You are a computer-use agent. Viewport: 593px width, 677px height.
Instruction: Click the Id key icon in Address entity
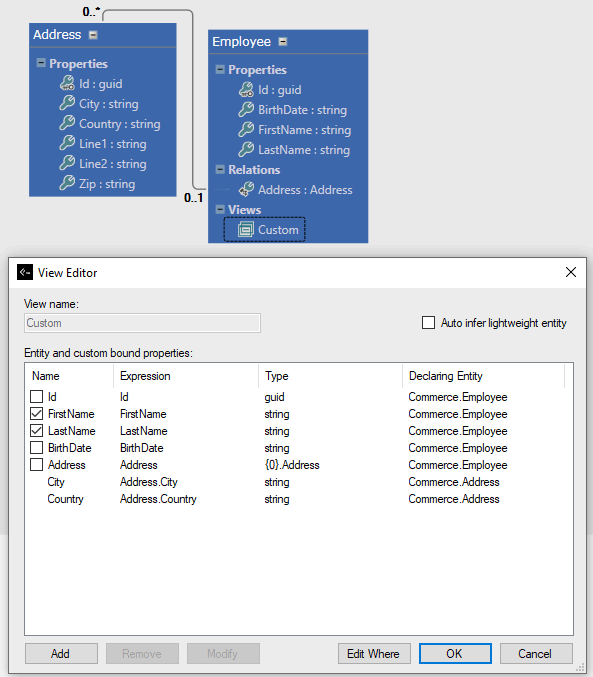(x=67, y=83)
